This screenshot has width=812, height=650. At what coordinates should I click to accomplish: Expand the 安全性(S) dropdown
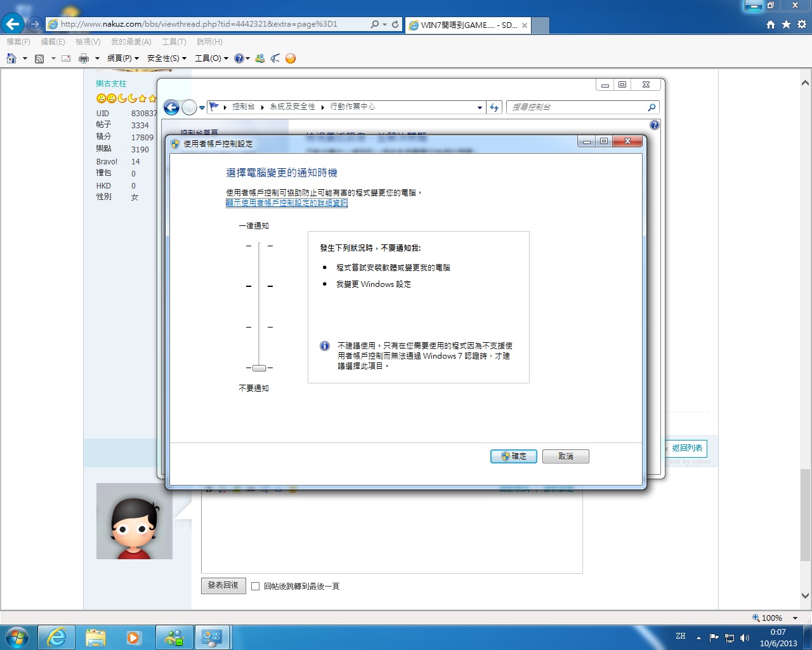click(166, 58)
